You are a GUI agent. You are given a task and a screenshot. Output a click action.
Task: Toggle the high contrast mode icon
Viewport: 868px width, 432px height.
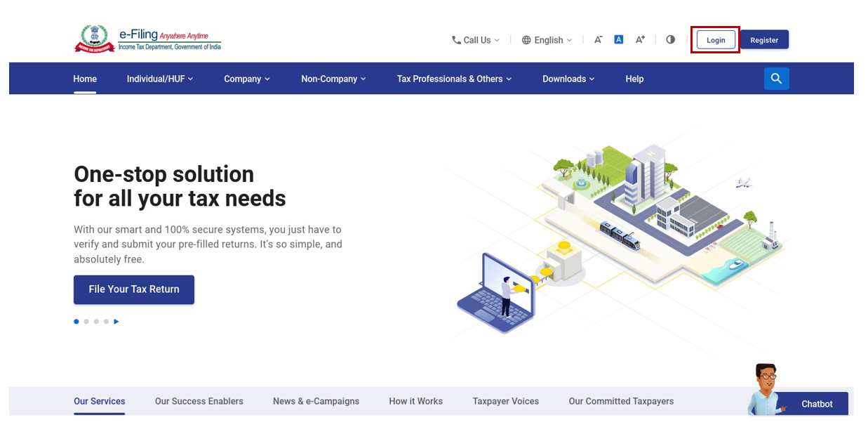(x=670, y=40)
